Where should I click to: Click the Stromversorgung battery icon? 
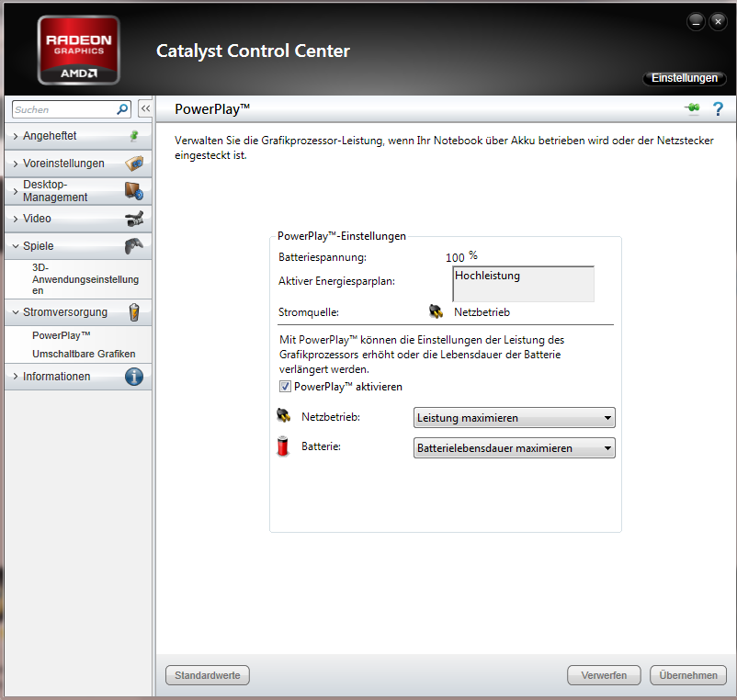coord(134,312)
